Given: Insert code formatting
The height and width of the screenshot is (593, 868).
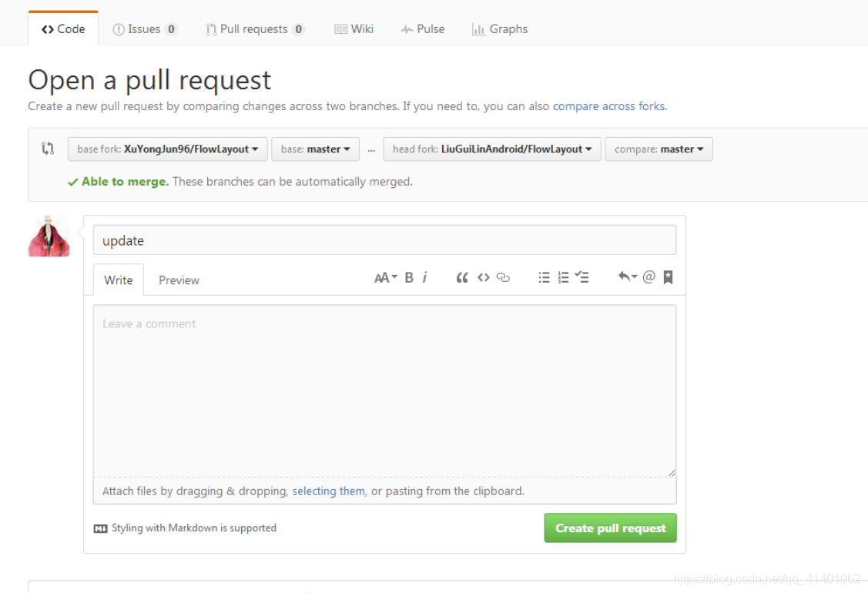Looking at the screenshot, I should (x=483, y=277).
